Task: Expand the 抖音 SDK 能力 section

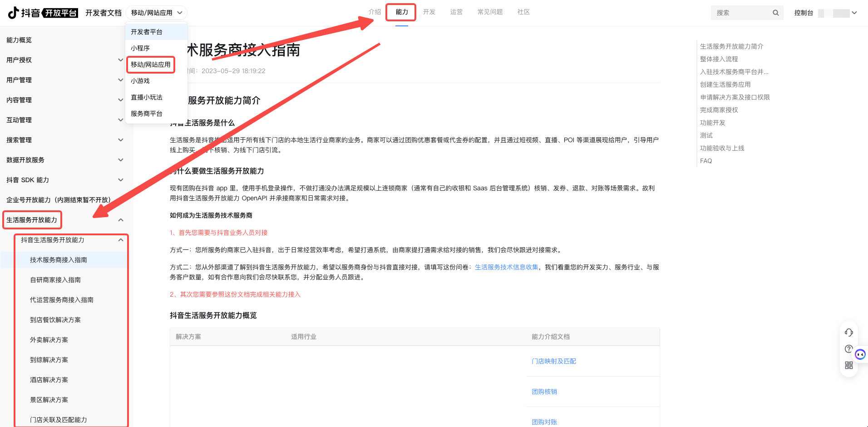Action: (120, 180)
